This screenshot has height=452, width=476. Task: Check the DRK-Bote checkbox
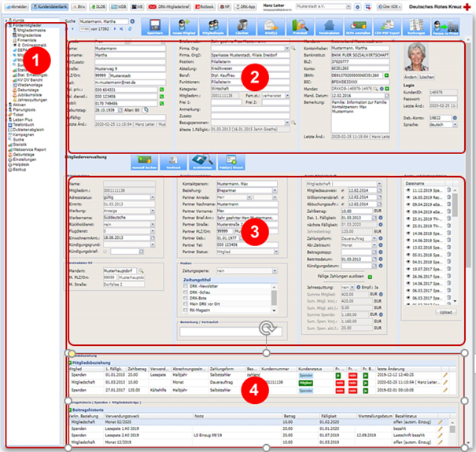pos(186,299)
